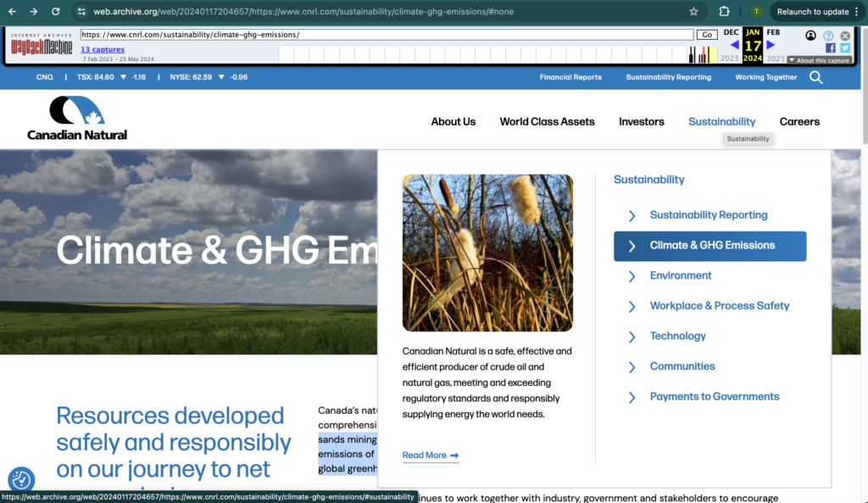
Task: Click the browser back arrow
Action: click(12, 12)
